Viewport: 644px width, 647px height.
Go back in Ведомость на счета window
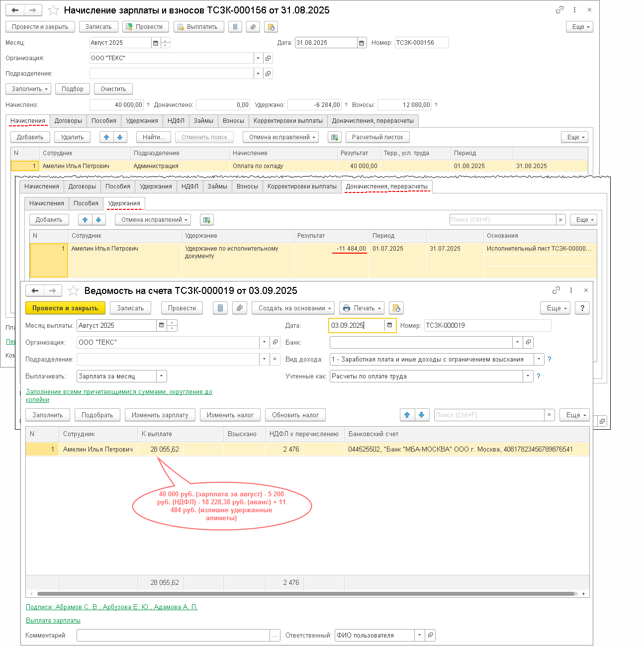tap(35, 290)
